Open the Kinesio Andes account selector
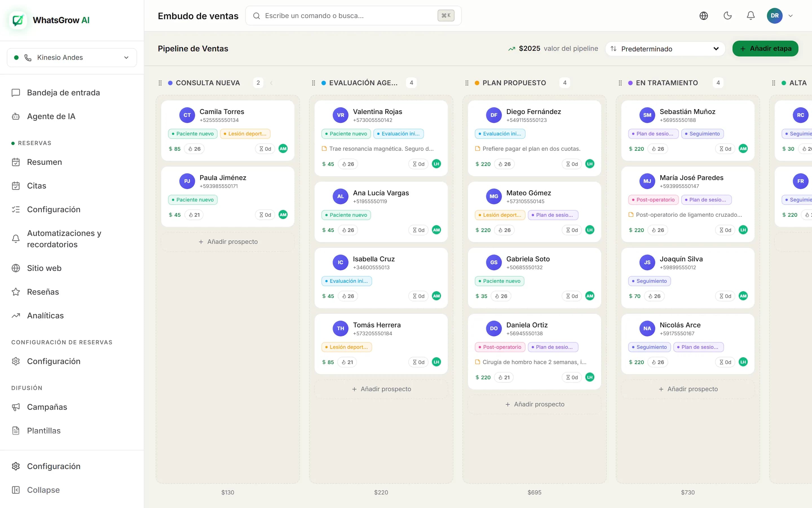Image resolution: width=812 pixels, height=508 pixels. [x=72, y=58]
